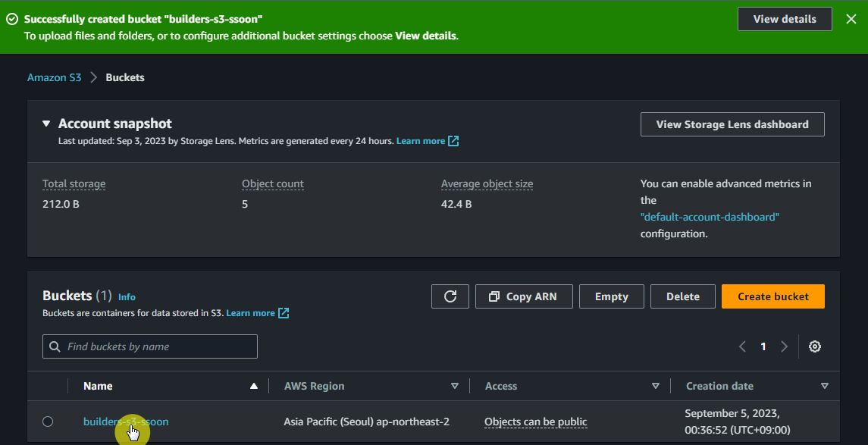868x445 pixels.
Task: Click the September 5, 2023 creation date cell
Action: 738,421
